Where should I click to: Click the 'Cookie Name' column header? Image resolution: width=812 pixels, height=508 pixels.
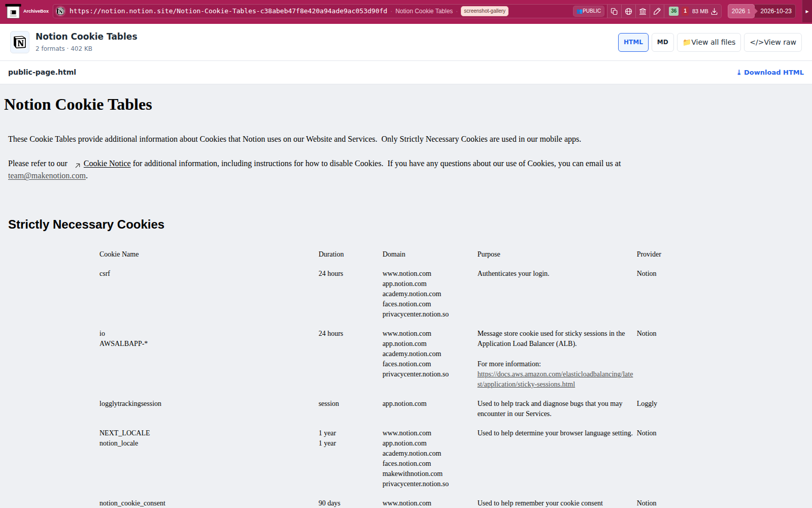(x=119, y=254)
